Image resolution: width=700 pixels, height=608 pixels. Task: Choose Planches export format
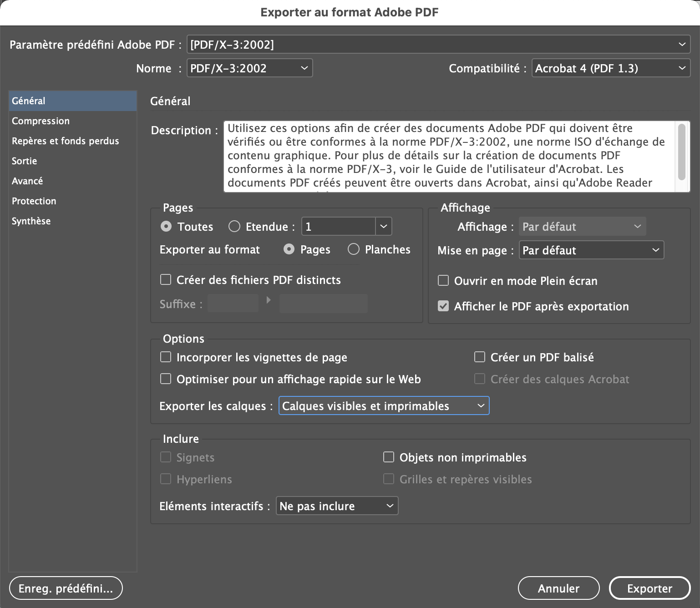(354, 249)
